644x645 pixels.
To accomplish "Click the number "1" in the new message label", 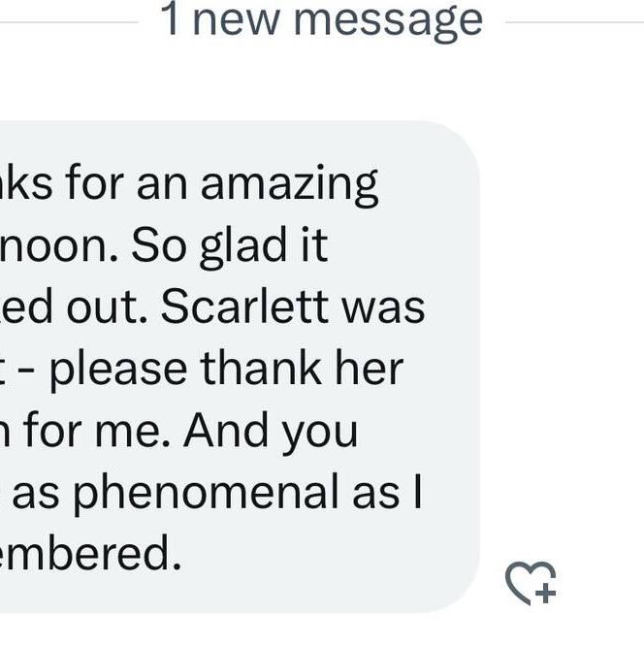I will pyautogui.click(x=170, y=19).
